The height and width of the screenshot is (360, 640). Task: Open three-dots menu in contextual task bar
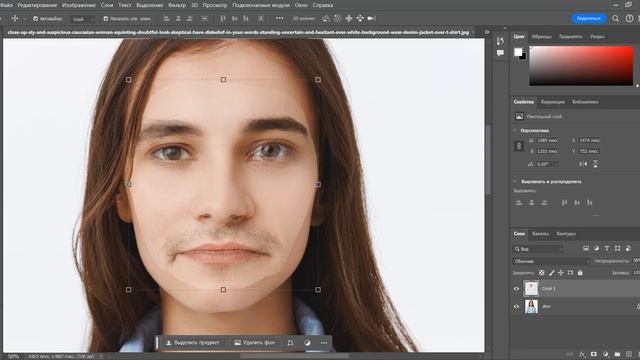click(x=324, y=343)
